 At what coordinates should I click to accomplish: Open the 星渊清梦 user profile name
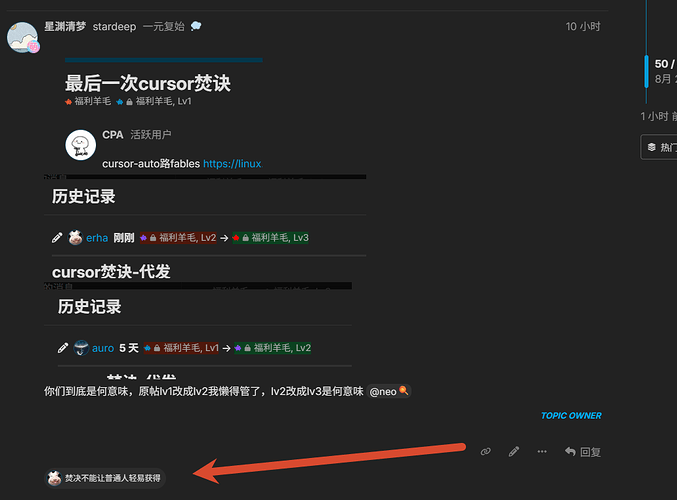[x=65, y=26]
